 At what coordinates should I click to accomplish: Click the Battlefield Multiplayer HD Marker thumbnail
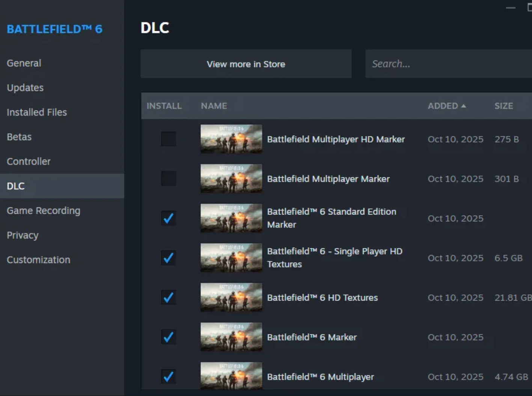pyautogui.click(x=231, y=139)
